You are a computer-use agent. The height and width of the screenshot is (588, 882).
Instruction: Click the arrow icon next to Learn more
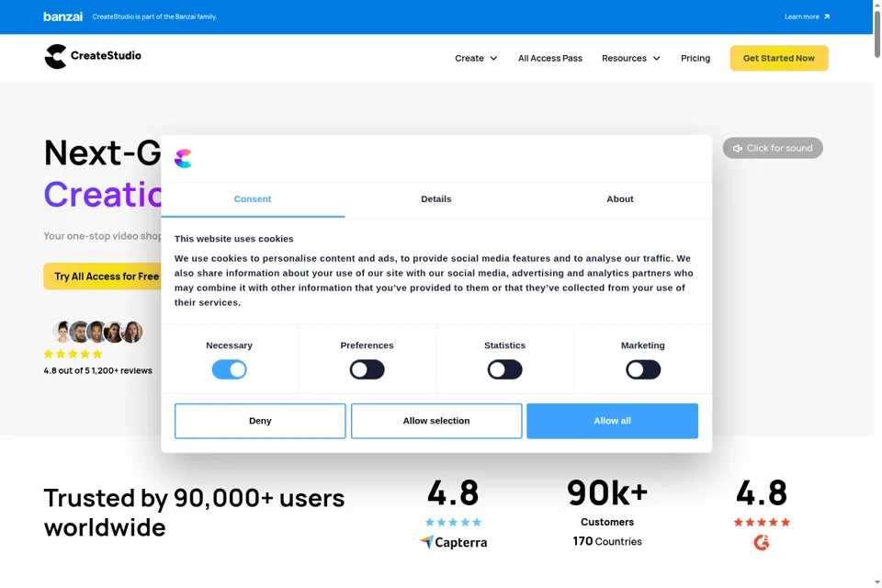tap(826, 17)
